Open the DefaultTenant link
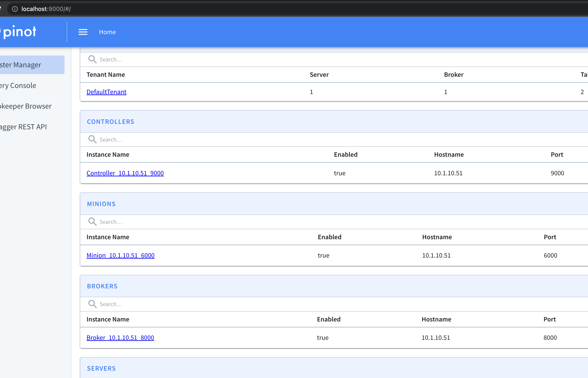Screen dimensions: 588x378 [x=106, y=92]
